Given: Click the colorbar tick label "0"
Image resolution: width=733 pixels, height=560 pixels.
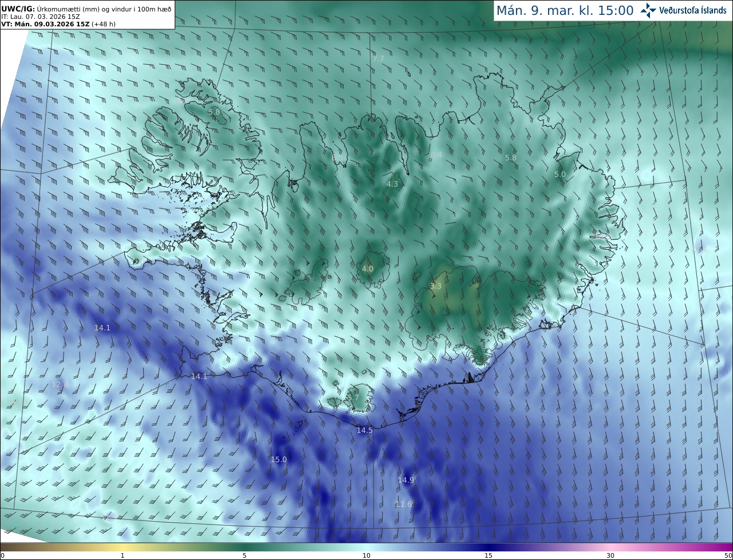Looking at the screenshot, I should click(x=2, y=555).
